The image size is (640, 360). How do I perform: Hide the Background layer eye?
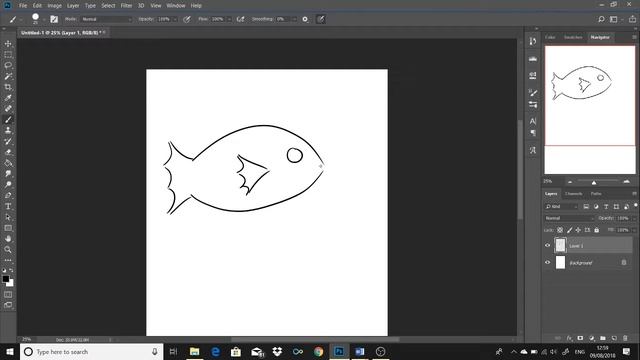tap(548, 262)
